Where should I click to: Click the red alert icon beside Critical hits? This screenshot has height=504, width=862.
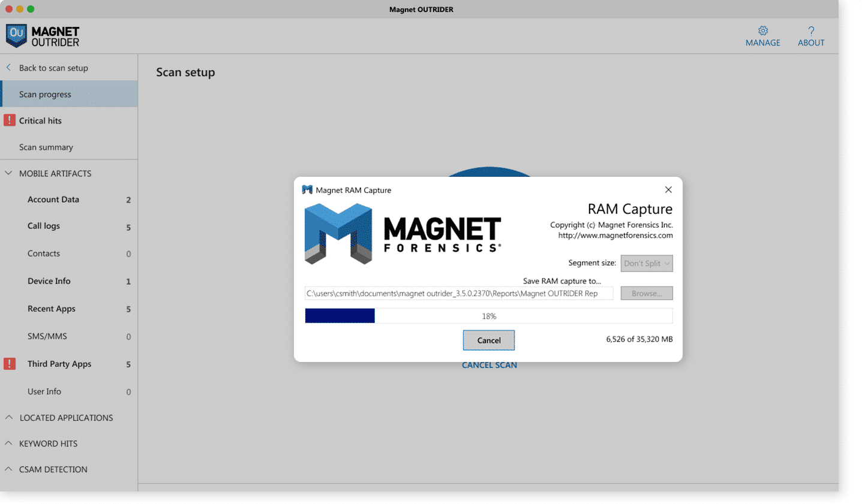[x=9, y=120]
